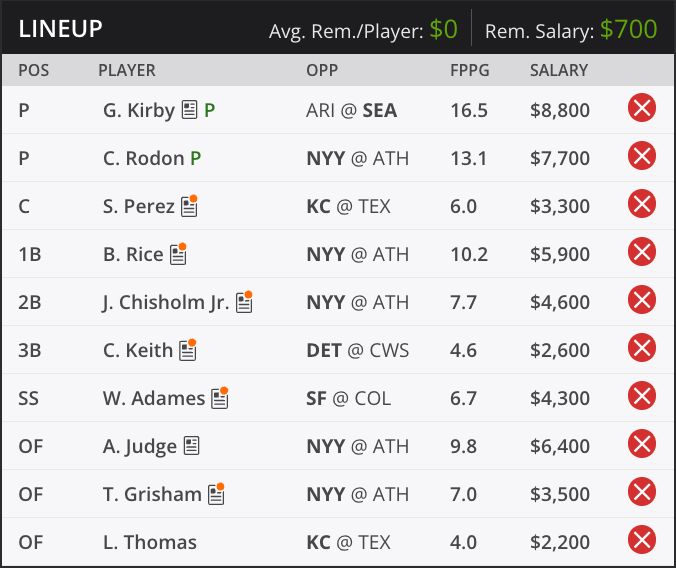Sort by the FPPG column header
The width and height of the screenshot is (676, 568).
[469, 70]
